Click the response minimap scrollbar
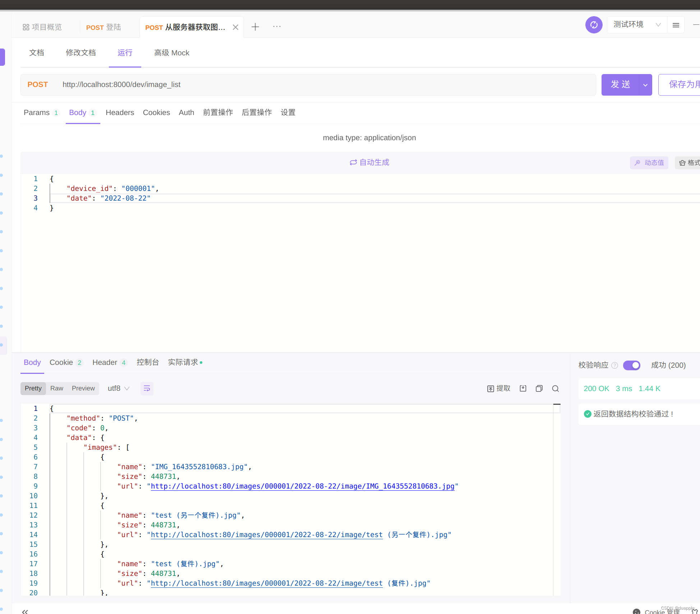Image resolution: width=700 pixels, height=614 pixels. (557, 500)
